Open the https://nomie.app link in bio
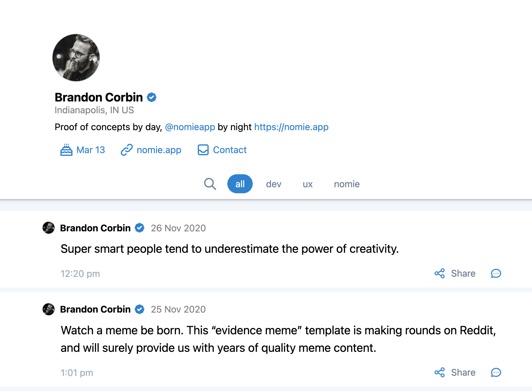The width and height of the screenshot is (532, 392). [291, 127]
